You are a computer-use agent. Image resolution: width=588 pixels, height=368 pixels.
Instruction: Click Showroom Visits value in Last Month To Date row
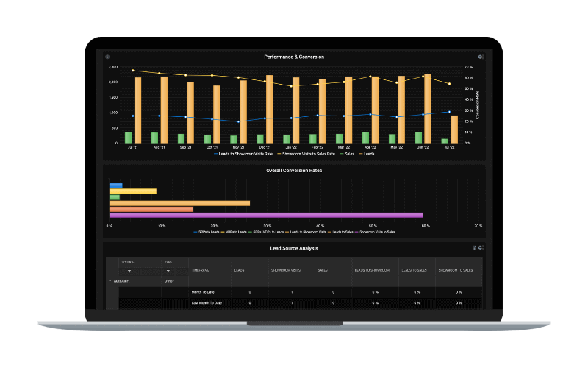coord(292,303)
